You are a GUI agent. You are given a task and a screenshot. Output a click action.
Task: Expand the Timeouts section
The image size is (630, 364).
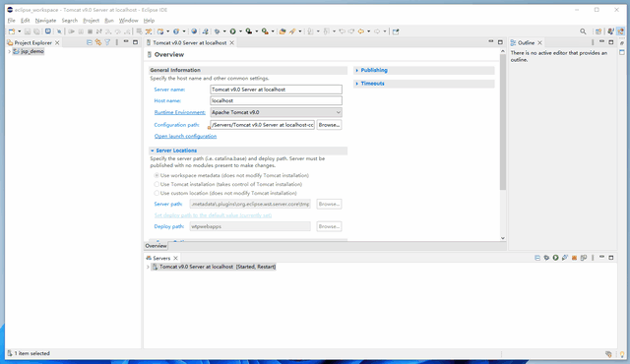click(x=356, y=84)
